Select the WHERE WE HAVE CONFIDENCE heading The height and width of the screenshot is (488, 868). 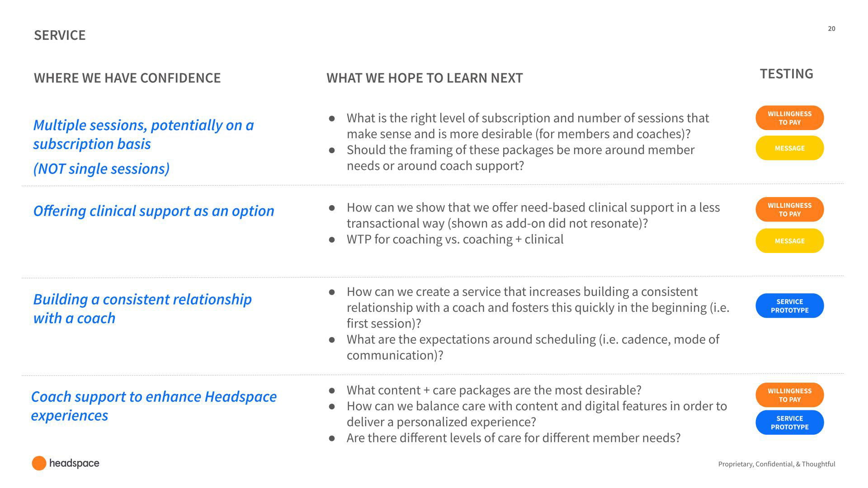coord(127,78)
